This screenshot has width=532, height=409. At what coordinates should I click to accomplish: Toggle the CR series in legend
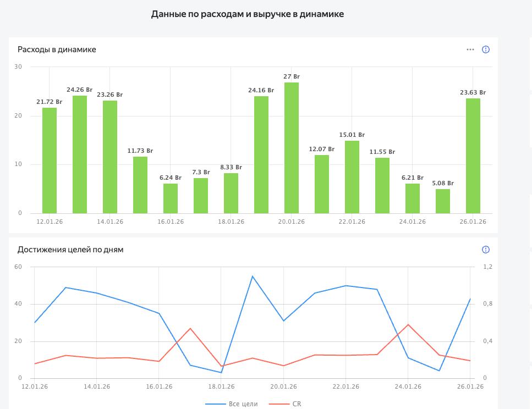coord(297,404)
